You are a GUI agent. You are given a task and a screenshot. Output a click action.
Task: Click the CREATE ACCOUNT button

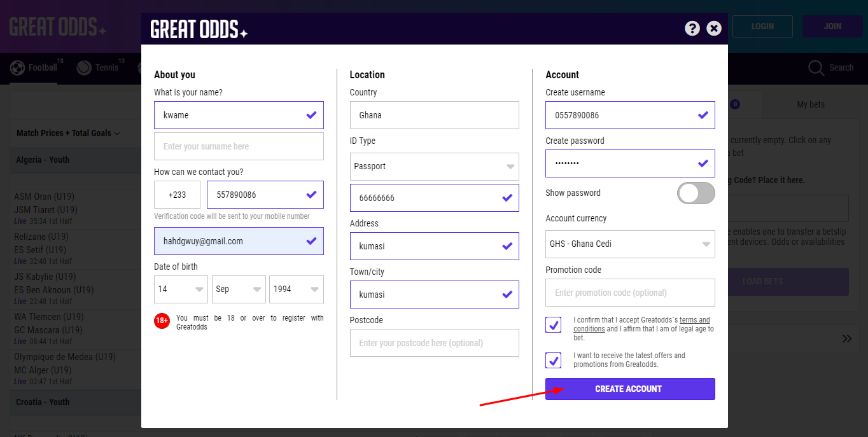pos(630,389)
